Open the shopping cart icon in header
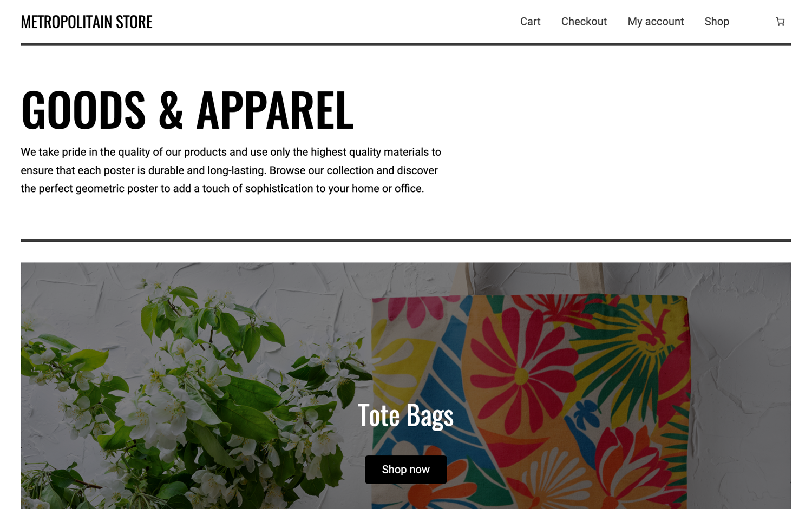 [780, 22]
